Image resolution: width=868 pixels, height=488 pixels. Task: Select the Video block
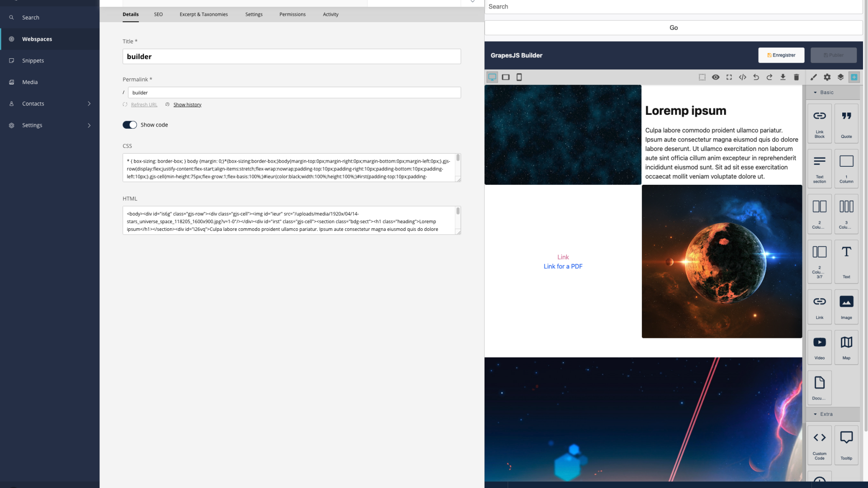[820, 347]
